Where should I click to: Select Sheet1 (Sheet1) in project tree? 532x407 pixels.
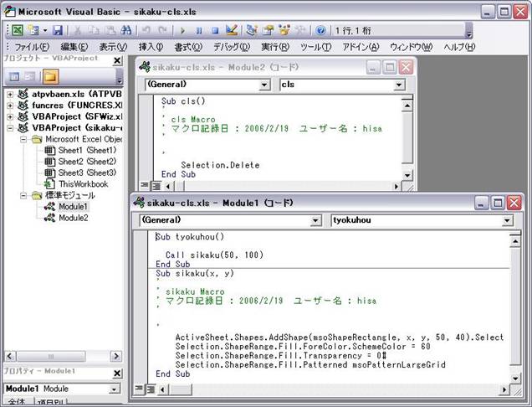87,150
